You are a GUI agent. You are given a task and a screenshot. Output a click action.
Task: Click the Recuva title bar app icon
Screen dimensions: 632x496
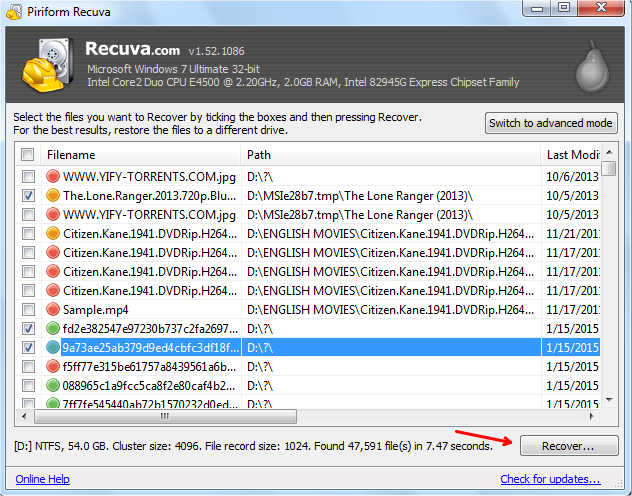click(x=14, y=12)
